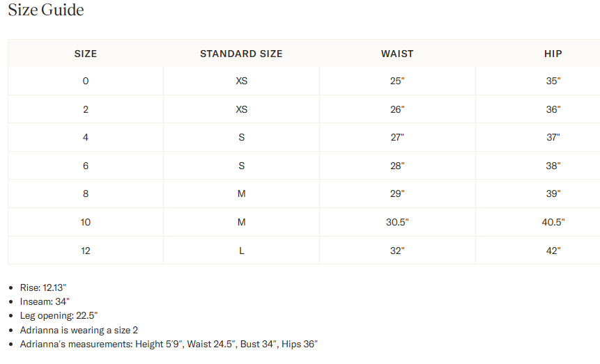Click the SIZE column header
This screenshot has width=600, height=364.
86,54
